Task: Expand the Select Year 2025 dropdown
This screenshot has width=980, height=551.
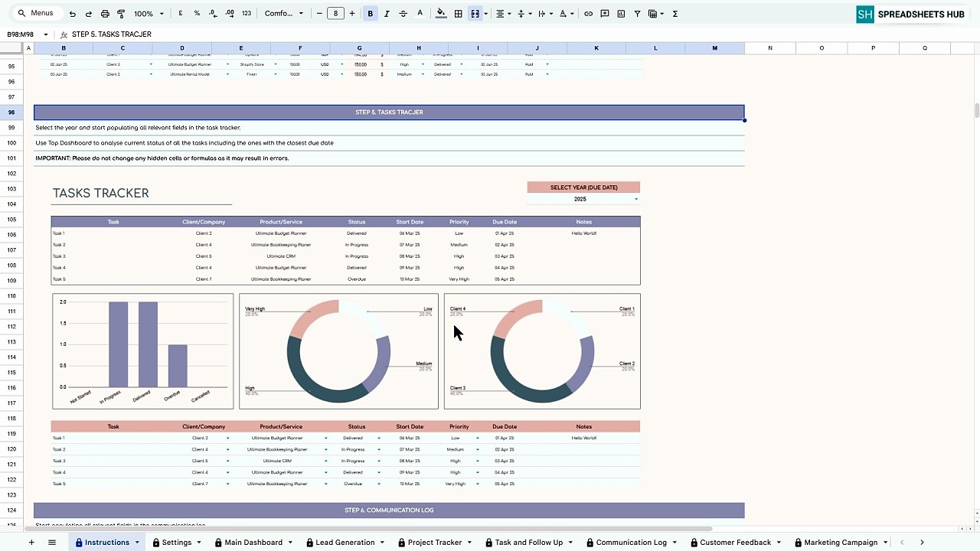Action: pyautogui.click(x=635, y=199)
